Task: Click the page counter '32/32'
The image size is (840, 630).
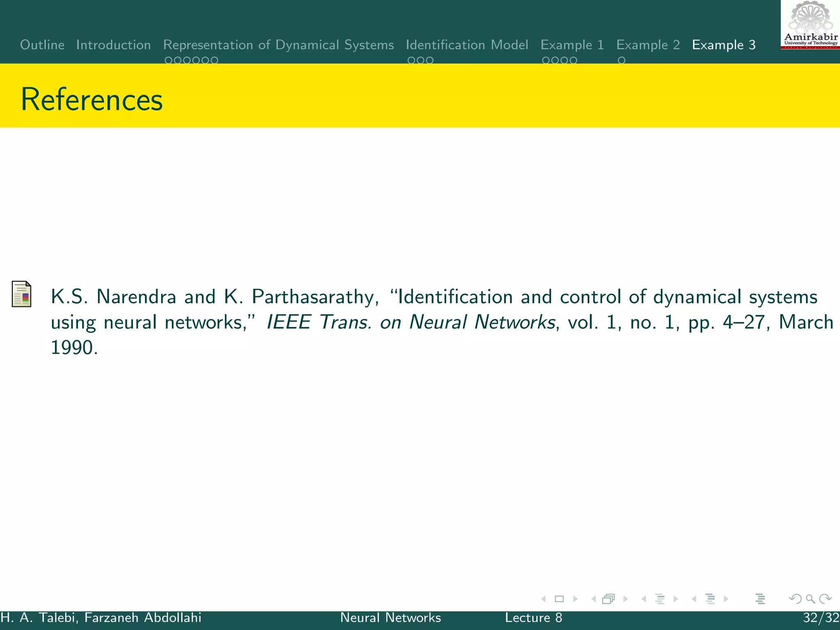Action: click(x=821, y=618)
